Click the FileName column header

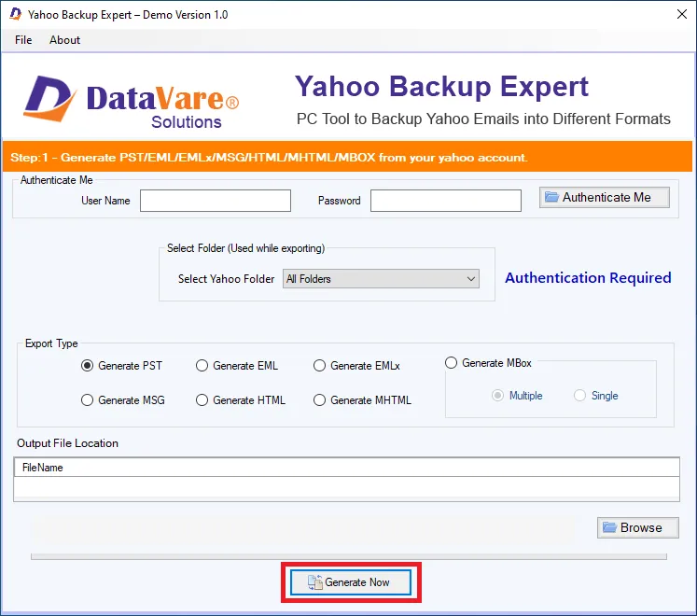346,468
